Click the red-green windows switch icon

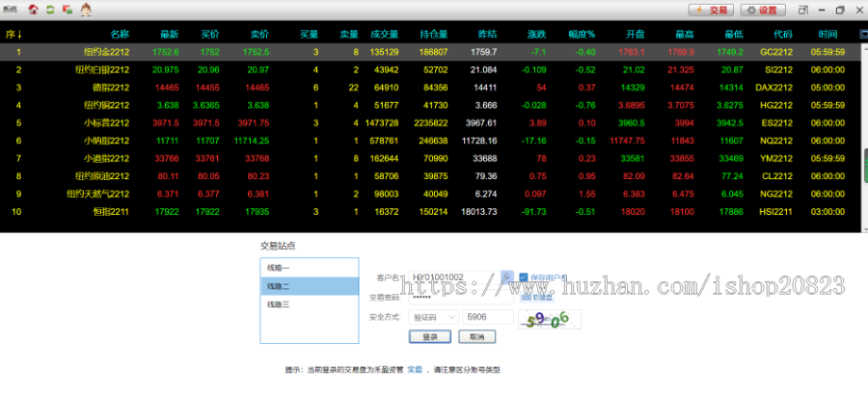coord(68,10)
